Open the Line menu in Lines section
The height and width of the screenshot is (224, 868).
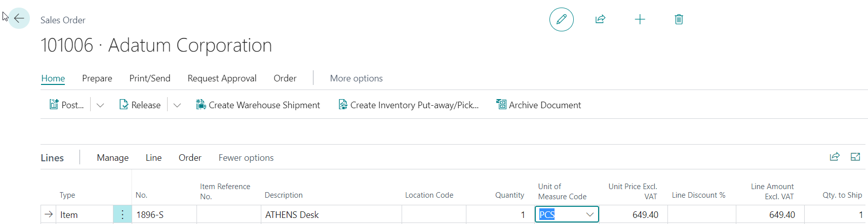(153, 158)
